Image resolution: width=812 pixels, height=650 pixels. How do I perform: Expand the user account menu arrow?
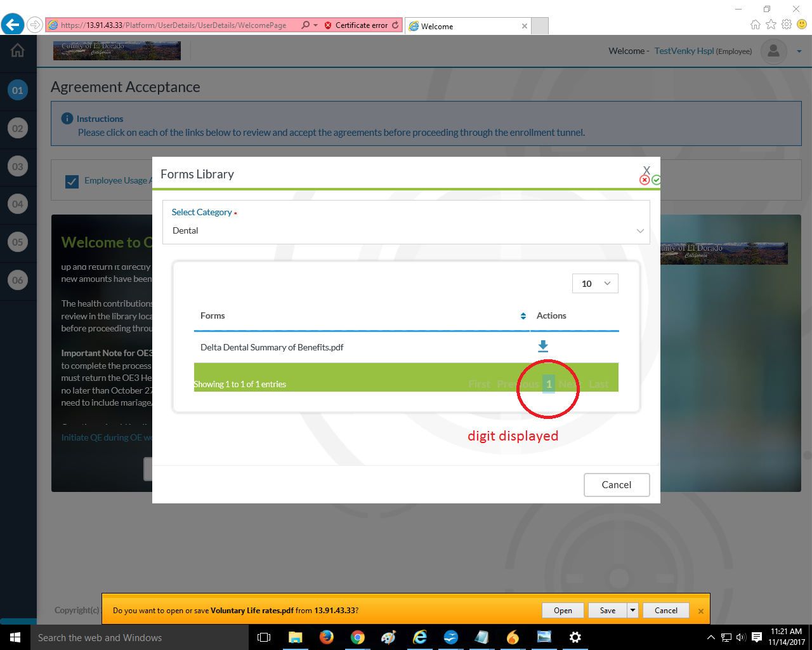pyautogui.click(x=799, y=51)
